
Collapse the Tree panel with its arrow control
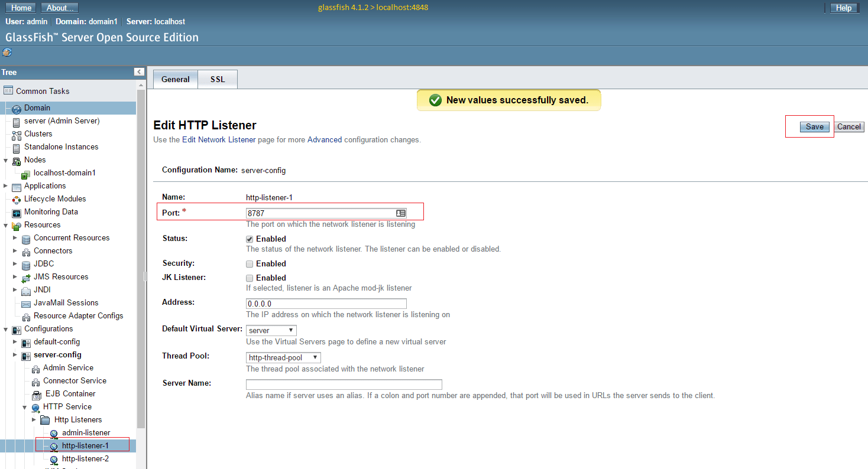coord(138,71)
